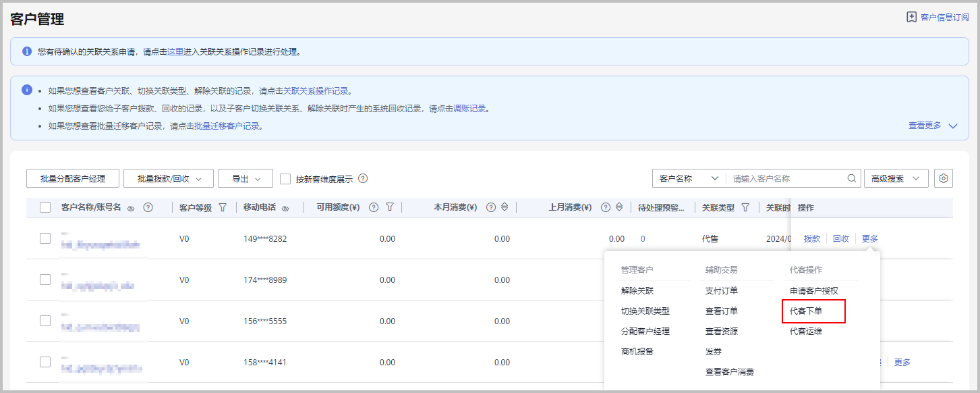Toggle eye icon beside 移动电话 header
980x393 pixels.
click(x=285, y=209)
